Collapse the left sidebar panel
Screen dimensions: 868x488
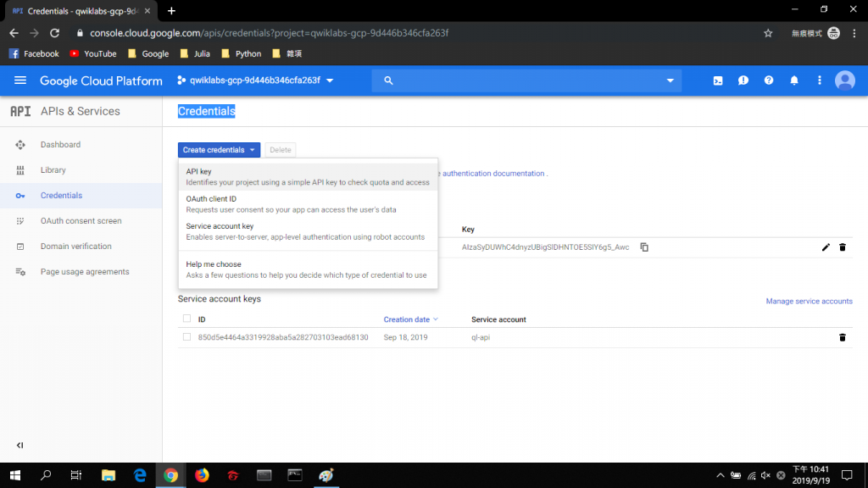coord(20,446)
